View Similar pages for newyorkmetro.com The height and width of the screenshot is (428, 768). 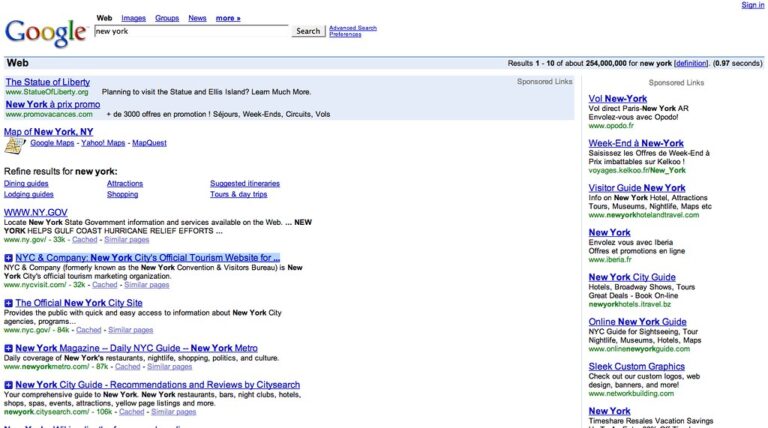[169, 367]
